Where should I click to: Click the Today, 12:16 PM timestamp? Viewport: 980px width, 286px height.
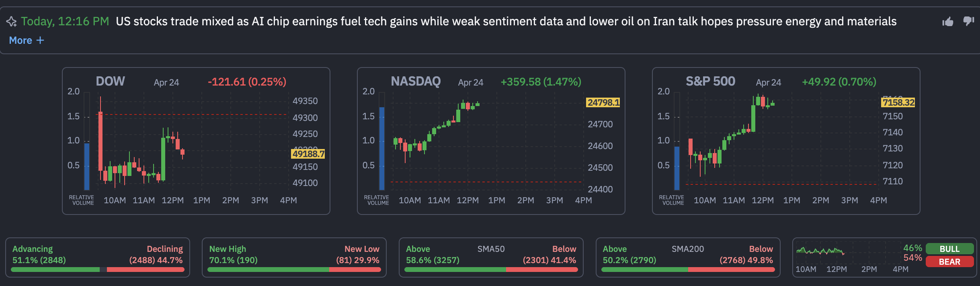point(64,21)
